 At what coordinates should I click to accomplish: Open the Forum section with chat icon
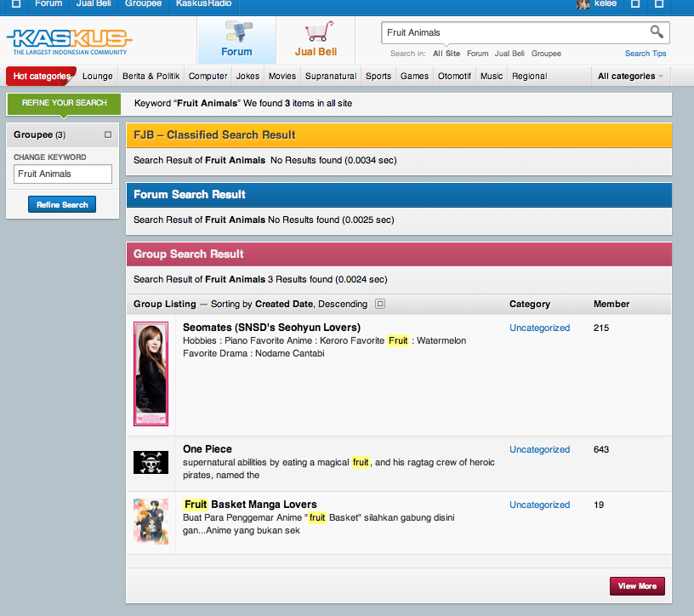pyautogui.click(x=236, y=39)
